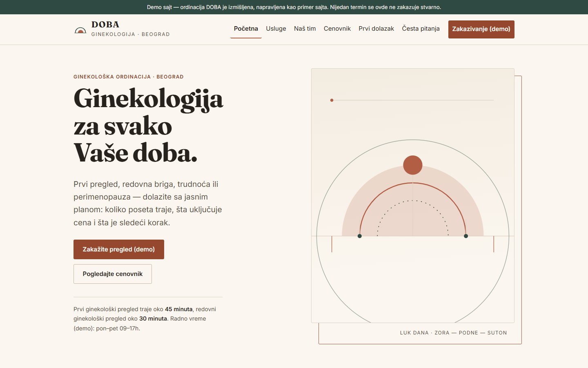The image size is (588, 368).
Task: Navigate to Prvi dolazak
Action: (x=376, y=29)
